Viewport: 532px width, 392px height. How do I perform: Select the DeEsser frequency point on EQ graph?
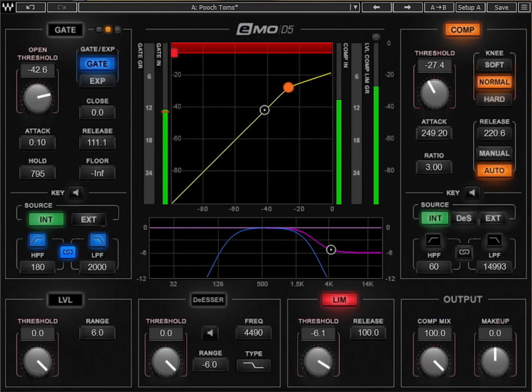coord(331,250)
